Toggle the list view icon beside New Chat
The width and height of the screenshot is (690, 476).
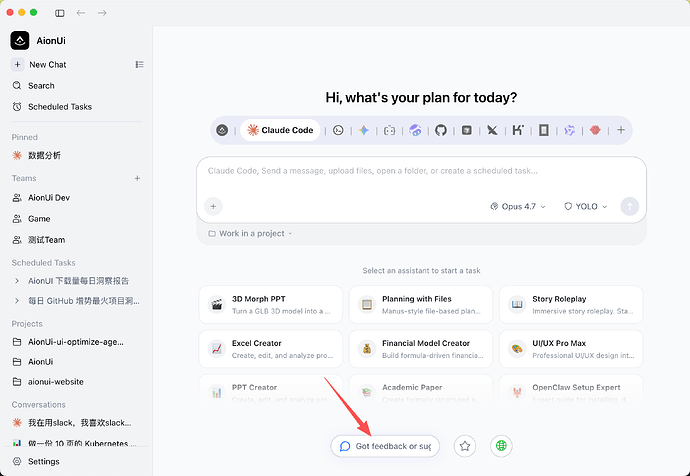139,65
